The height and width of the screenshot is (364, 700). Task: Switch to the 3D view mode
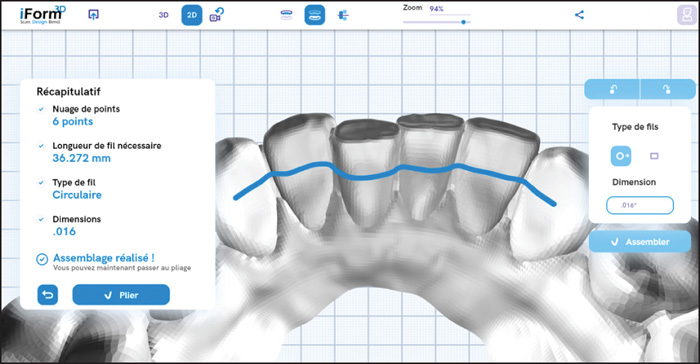(163, 15)
